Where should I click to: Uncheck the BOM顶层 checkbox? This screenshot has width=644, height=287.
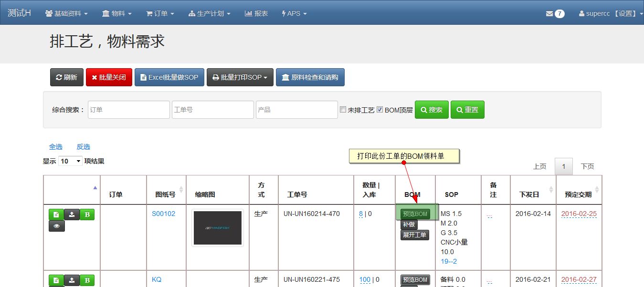(380, 110)
